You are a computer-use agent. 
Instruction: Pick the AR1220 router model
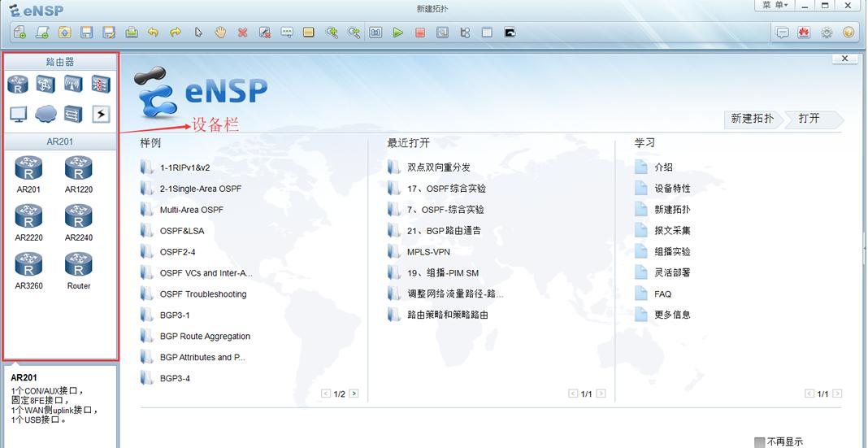[79, 174]
